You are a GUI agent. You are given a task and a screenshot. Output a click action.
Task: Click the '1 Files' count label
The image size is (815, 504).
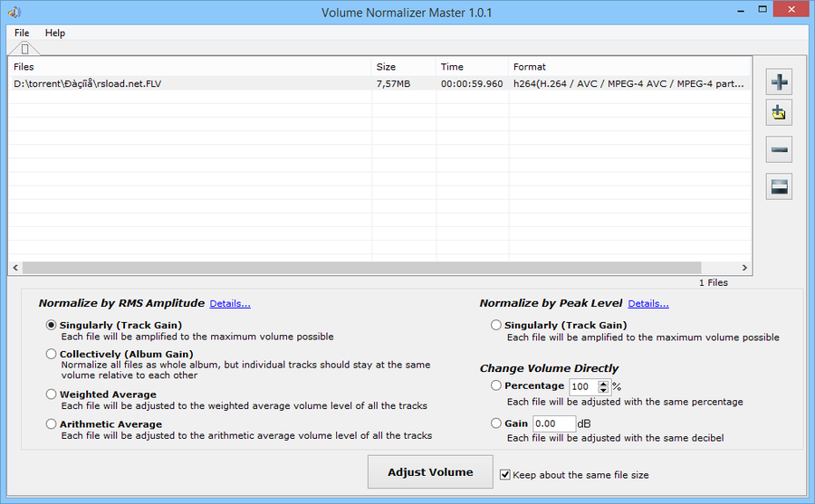click(714, 282)
